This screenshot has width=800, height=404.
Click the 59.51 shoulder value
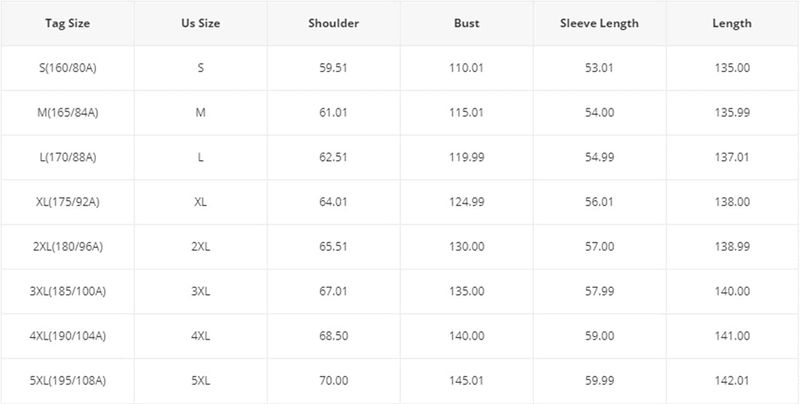coord(333,68)
